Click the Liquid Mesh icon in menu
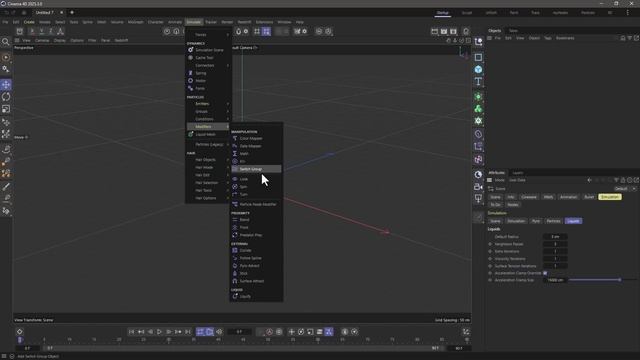Viewport: 640px width, 360px height. (x=190, y=134)
